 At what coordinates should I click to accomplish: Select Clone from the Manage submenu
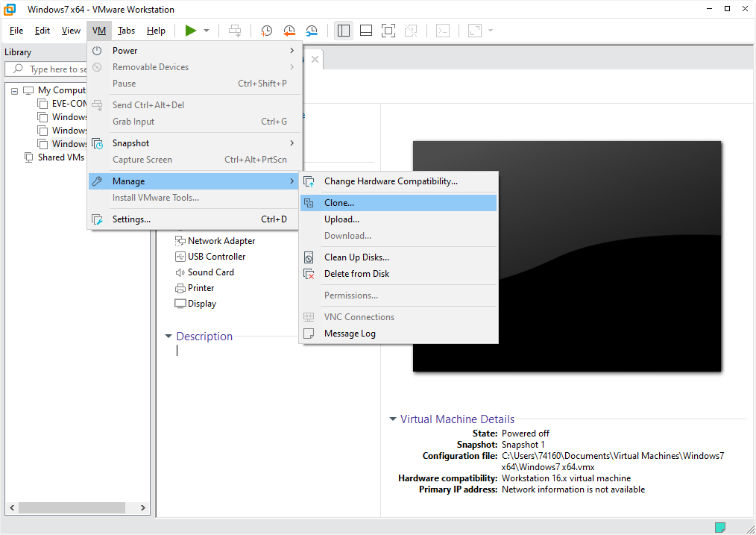398,203
